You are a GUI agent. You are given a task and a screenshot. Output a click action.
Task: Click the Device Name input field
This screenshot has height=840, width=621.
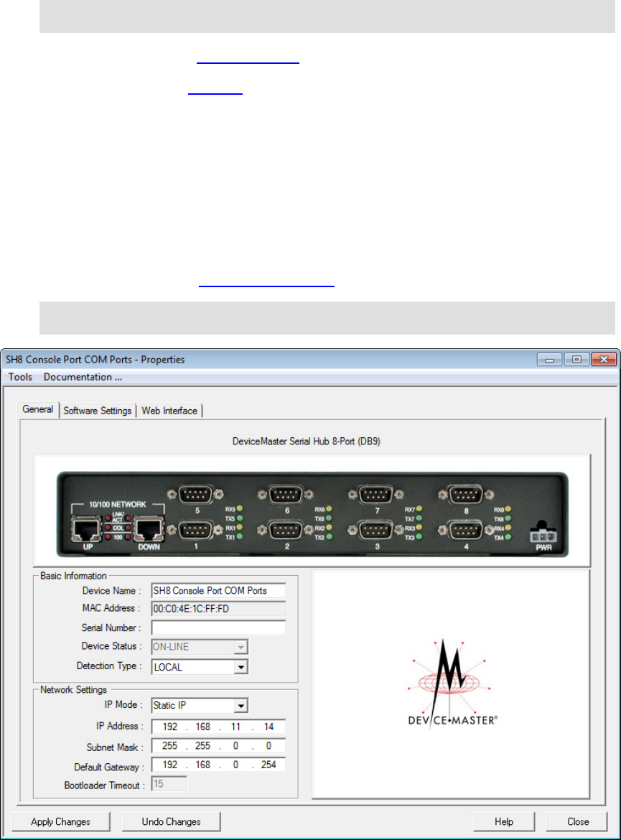coord(219,590)
